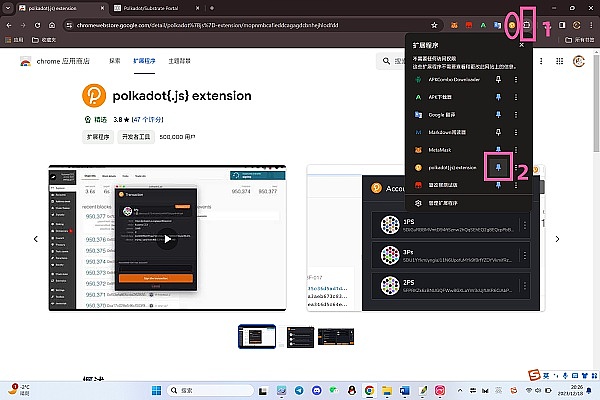
Task: Select first carousel thumbnail
Action: pos(257,336)
